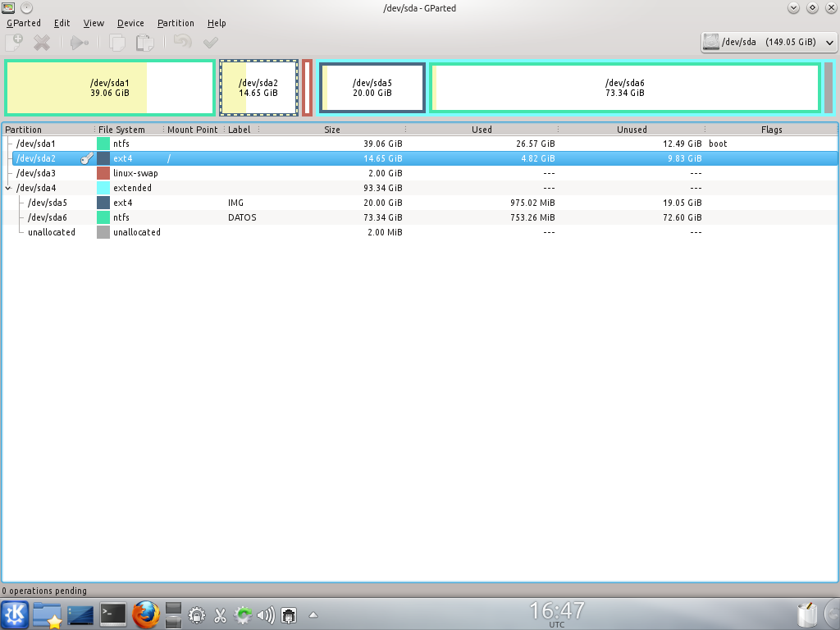Open the /dev/sda device selector dropdown

coord(769,42)
